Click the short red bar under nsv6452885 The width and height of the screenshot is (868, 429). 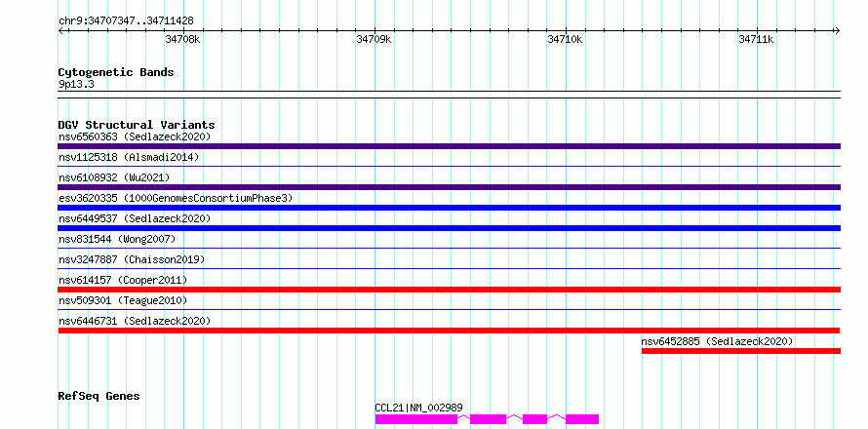(x=741, y=351)
